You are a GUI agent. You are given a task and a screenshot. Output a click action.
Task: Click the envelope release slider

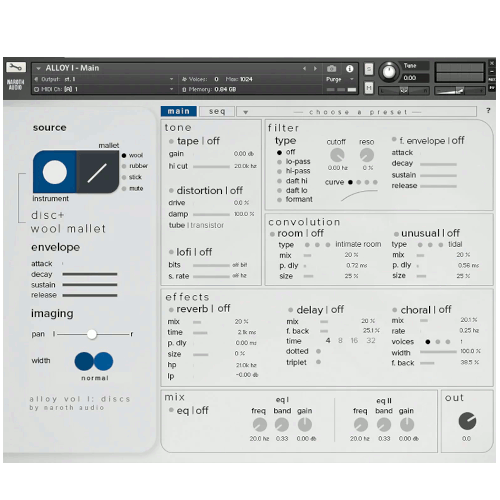click(90, 295)
